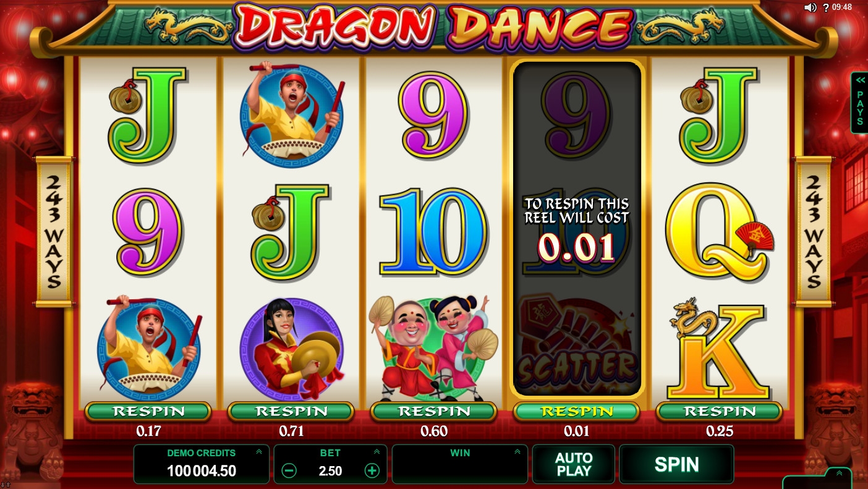Open help with the question mark icon

coord(825,7)
